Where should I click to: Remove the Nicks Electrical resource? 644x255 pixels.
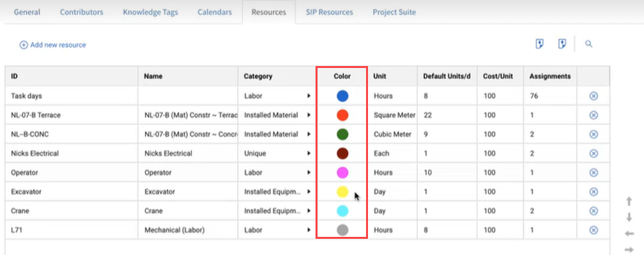[593, 153]
